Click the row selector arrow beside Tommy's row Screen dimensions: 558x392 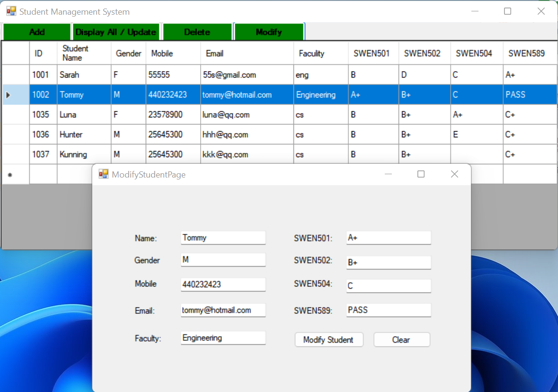[x=8, y=94]
